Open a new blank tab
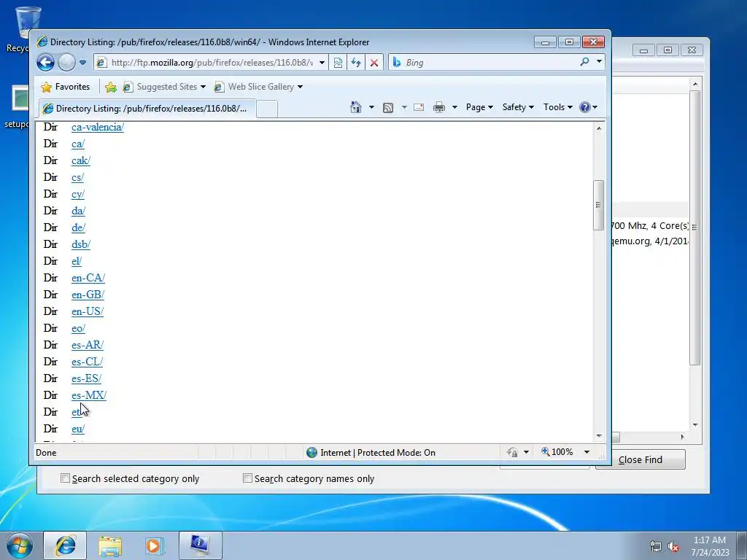The width and height of the screenshot is (747, 560). click(x=267, y=109)
